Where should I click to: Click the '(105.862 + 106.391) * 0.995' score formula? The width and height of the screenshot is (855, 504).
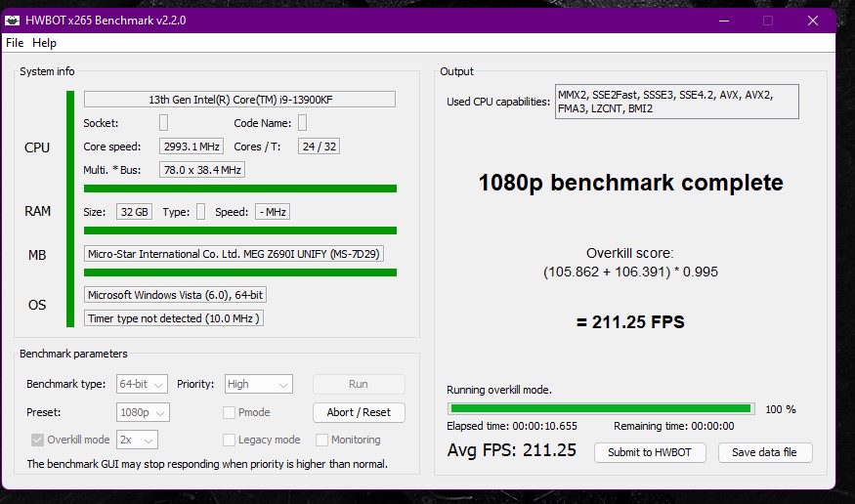pos(630,272)
